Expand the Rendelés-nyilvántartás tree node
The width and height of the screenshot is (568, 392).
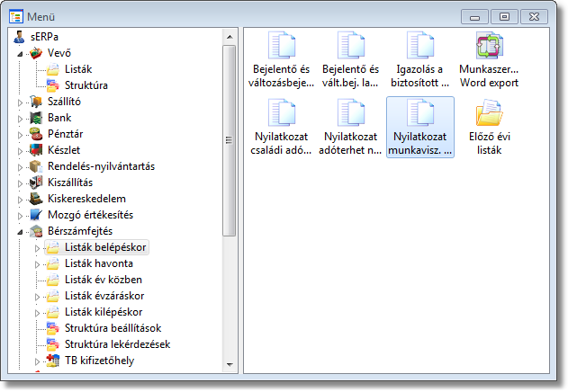(x=21, y=167)
